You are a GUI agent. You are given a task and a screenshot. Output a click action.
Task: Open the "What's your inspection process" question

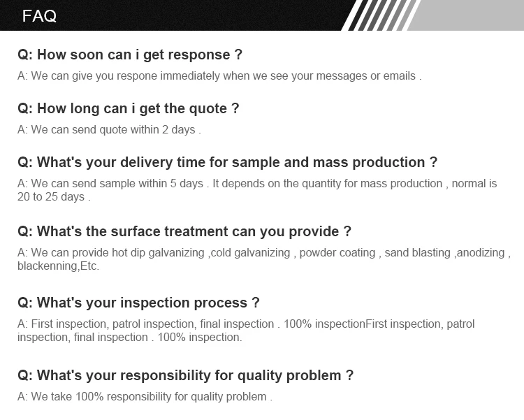[138, 303]
